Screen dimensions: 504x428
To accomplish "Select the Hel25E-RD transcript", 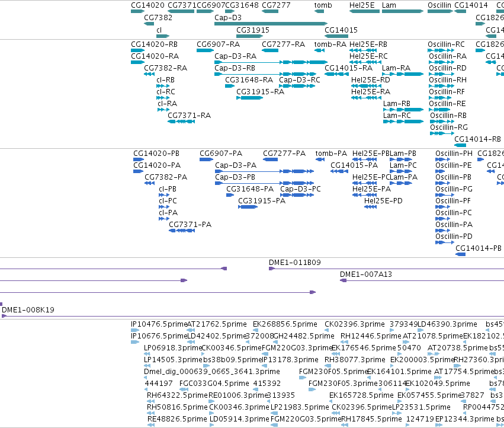I will [366, 86].
